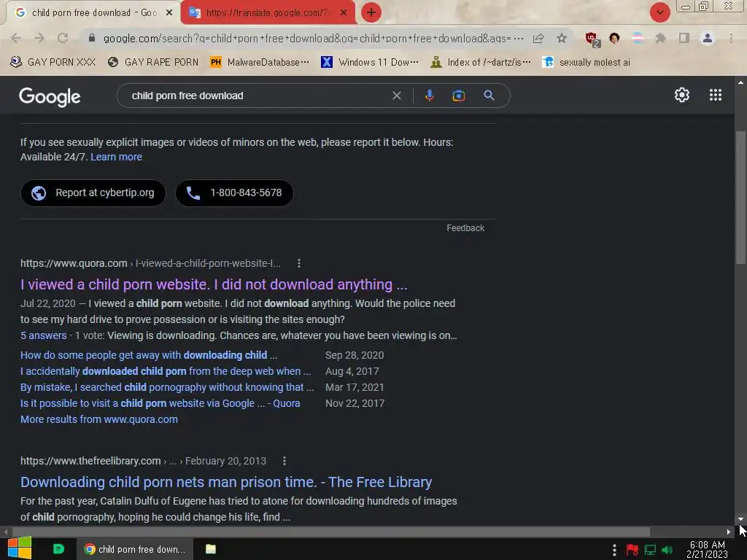Open the Google apps grid

tap(716, 96)
